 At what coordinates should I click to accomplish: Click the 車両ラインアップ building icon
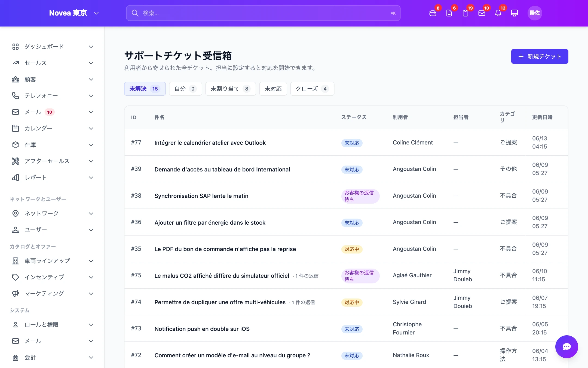click(x=16, y=261)
